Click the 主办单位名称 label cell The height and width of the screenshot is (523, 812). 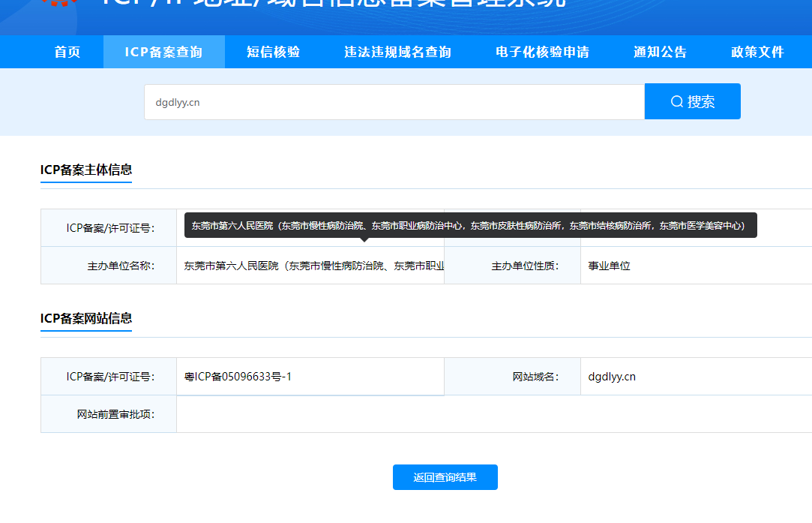[x=109, y=266]
